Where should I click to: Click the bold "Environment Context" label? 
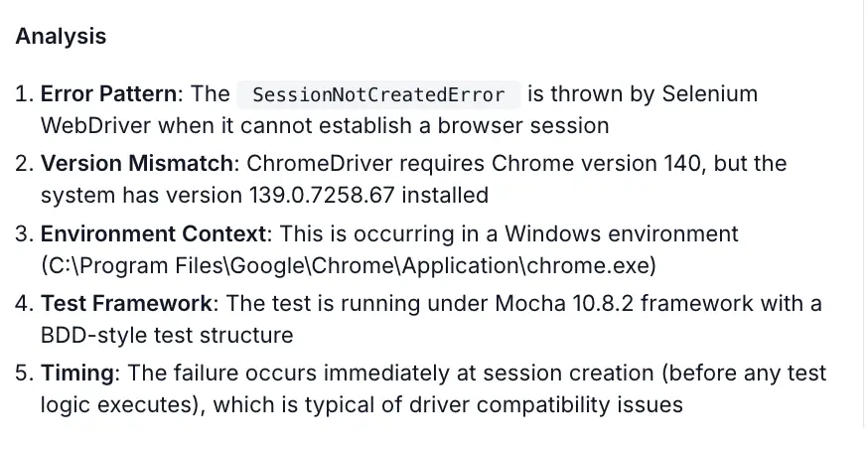coord(154,234)
